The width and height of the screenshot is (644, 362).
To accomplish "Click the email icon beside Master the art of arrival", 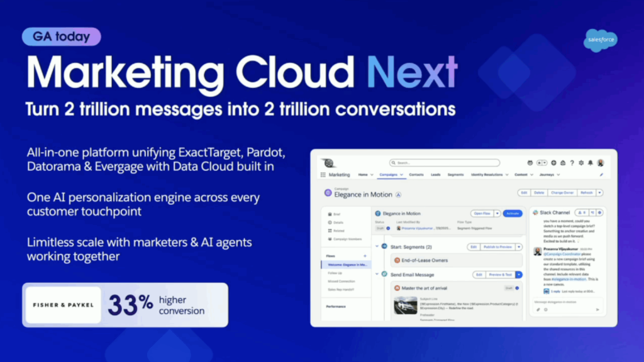I will click(x=397, y=288).
